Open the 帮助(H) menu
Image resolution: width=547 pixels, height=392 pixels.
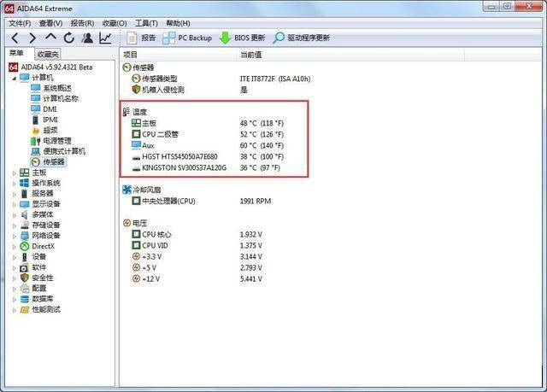(178, 23)
